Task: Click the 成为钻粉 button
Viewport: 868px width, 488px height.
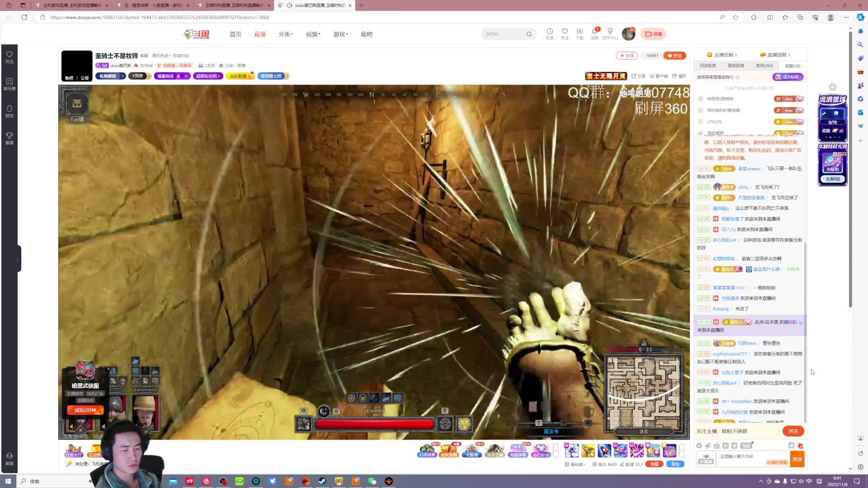Action: tap(788, 77)
